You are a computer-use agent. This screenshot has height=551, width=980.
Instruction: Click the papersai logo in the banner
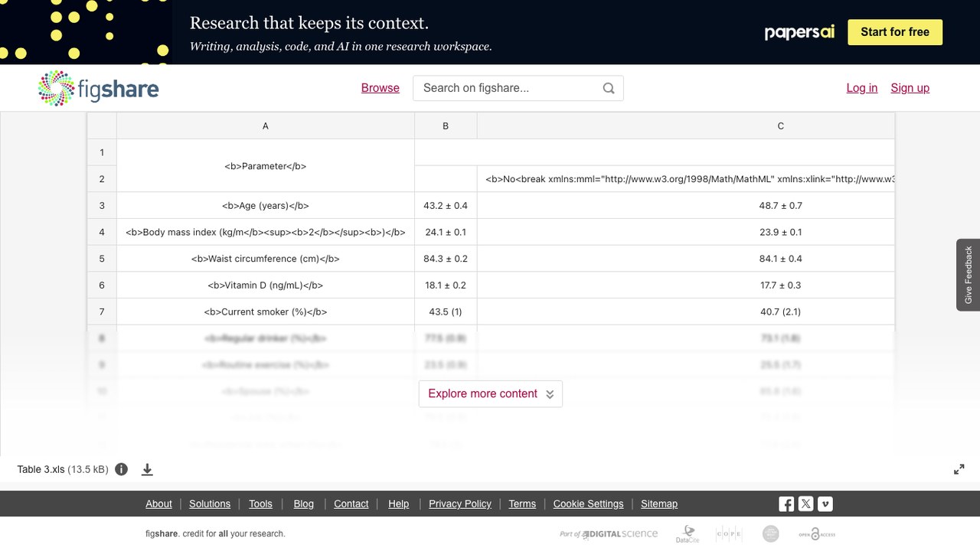799,32
